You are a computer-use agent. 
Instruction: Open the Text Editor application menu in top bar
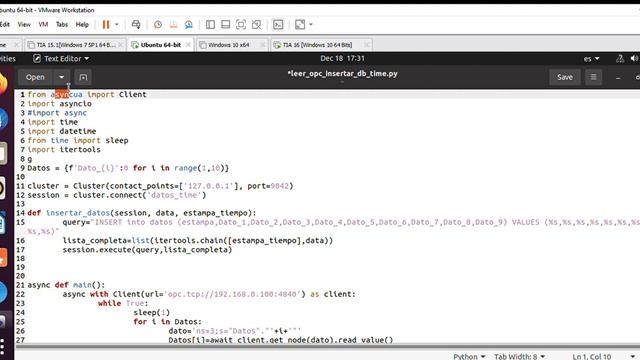coord(61,59)
